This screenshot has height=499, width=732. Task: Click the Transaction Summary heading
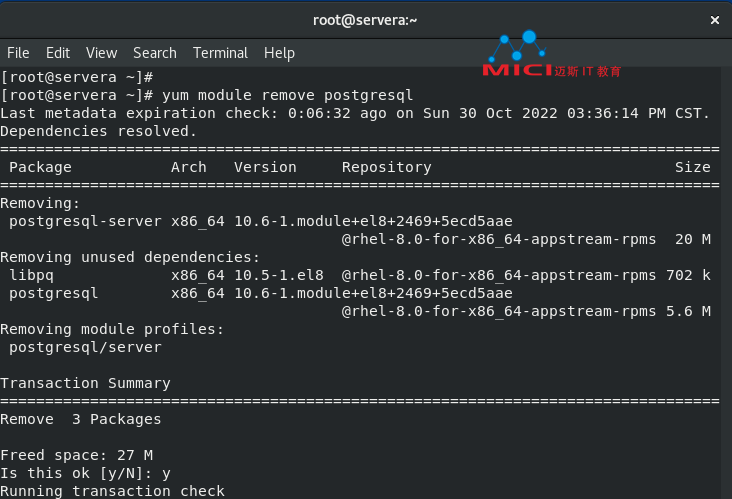pyautogui.click(x=85, y=383)
